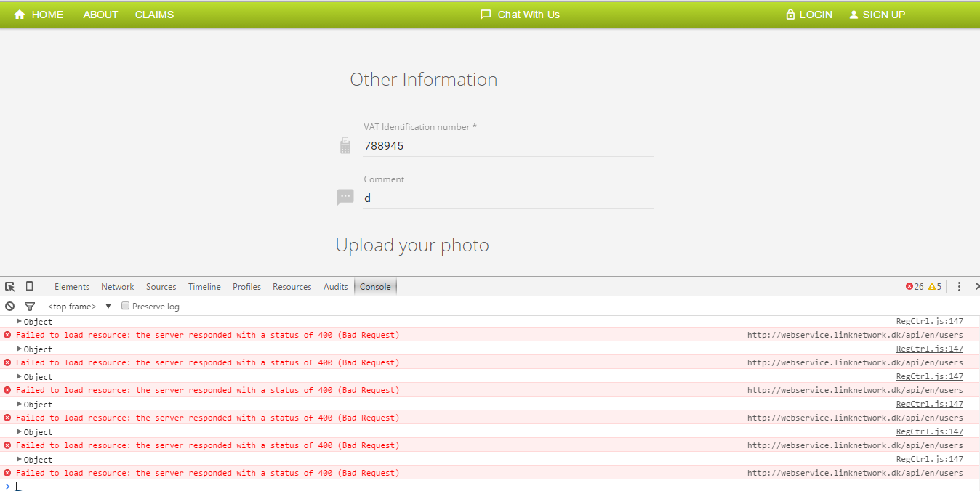Clear console with the circle-slash icon
The width and height of the screenshot is (980, 491).
(9, 307)
